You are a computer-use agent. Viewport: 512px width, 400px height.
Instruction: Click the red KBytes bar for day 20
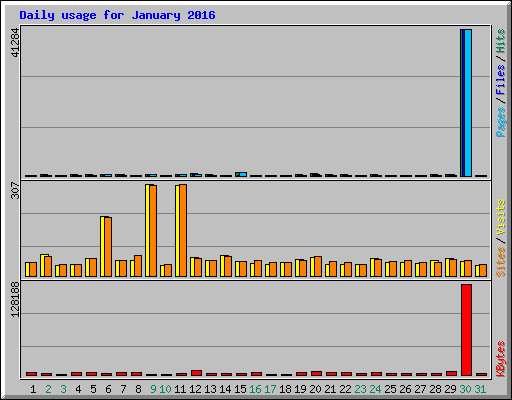point(316,373)
